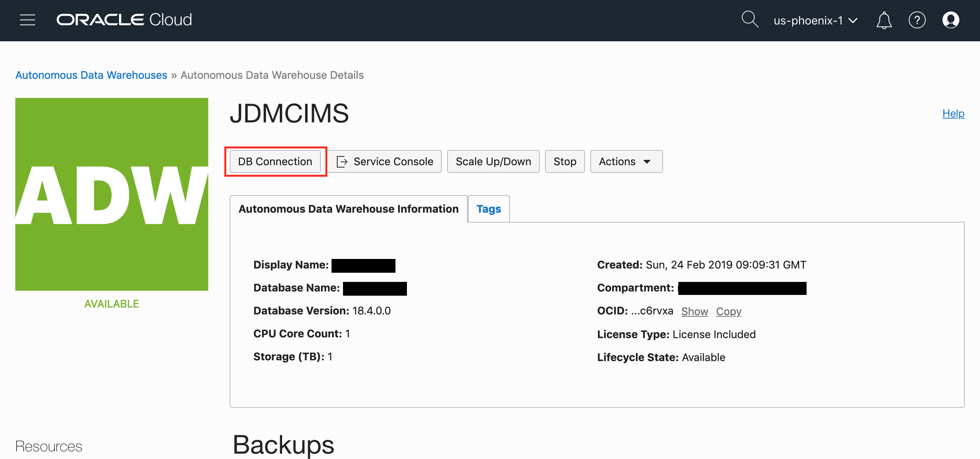Go to Autonomous Data Warehouses breadcrumb
Screen dimensions: 980x459
click(91, 75)
